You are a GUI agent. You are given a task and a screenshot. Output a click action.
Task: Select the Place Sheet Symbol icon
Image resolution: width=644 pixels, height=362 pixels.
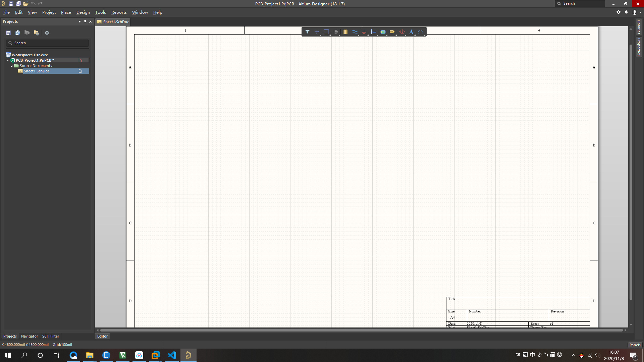pos(383,32)
